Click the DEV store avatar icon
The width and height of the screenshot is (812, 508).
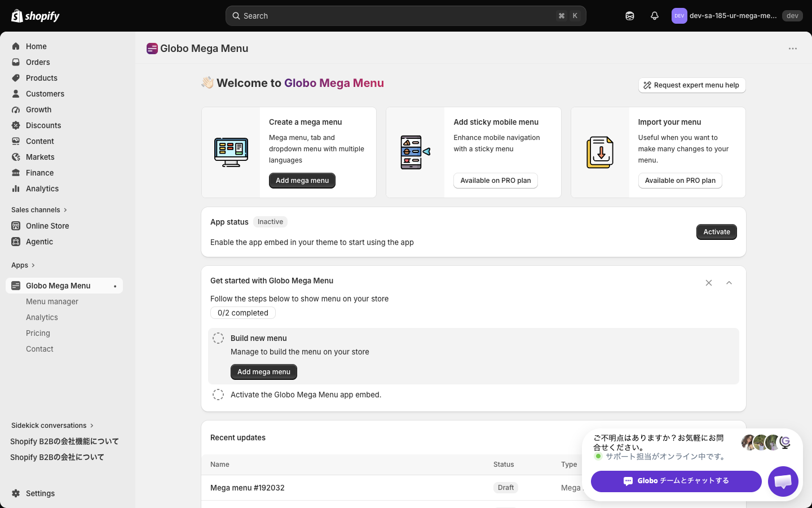pyautogui.click(x=679, y=16)
